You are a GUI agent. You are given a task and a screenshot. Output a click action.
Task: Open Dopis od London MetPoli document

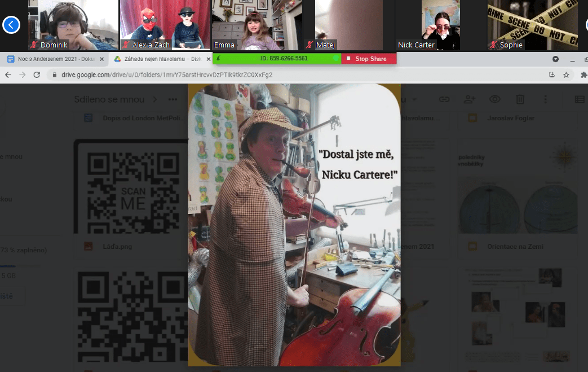point(143,118)
